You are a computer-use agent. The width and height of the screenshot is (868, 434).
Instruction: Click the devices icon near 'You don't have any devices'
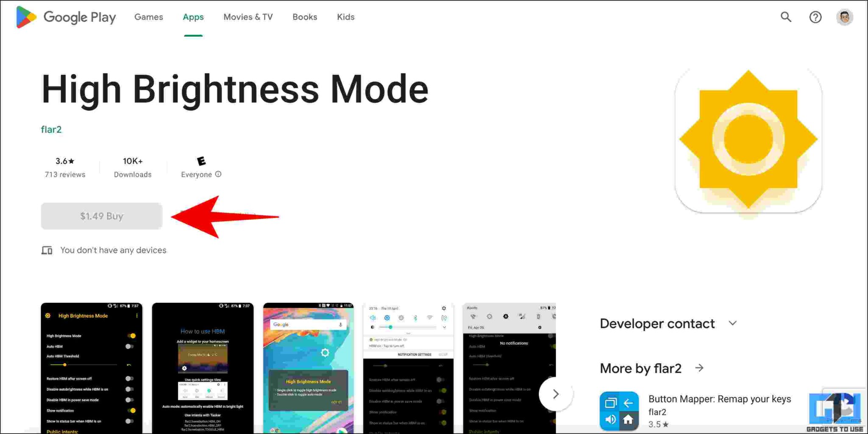[47, 250]
